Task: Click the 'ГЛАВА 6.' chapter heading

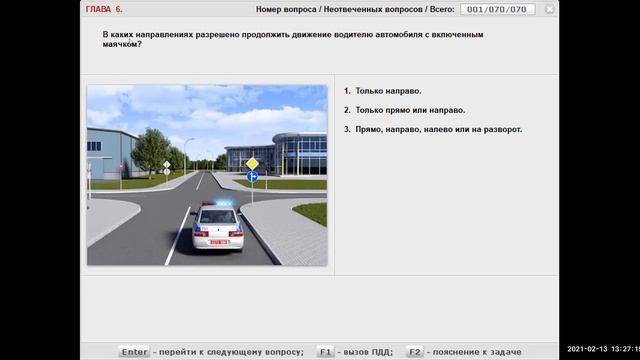Action: [x=104, y=9]
